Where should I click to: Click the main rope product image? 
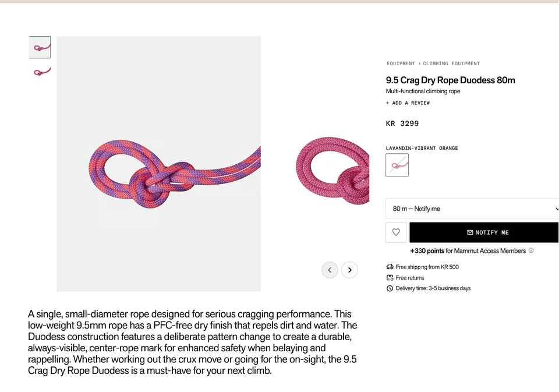tap(158, 164)
